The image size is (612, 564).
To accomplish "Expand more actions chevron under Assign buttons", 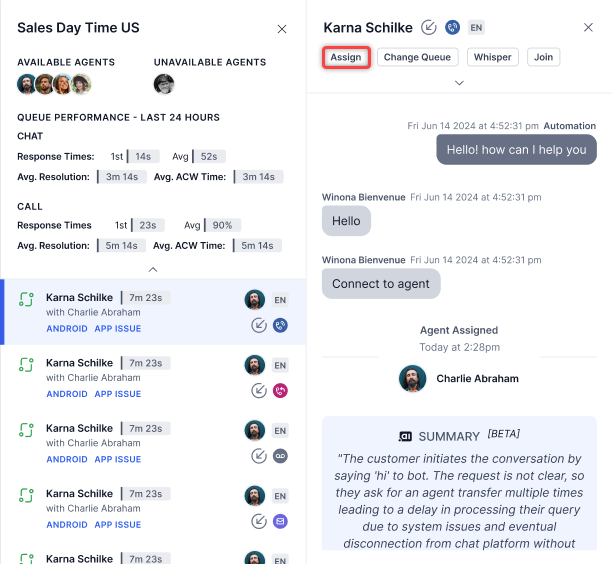I will click(459, 83).
